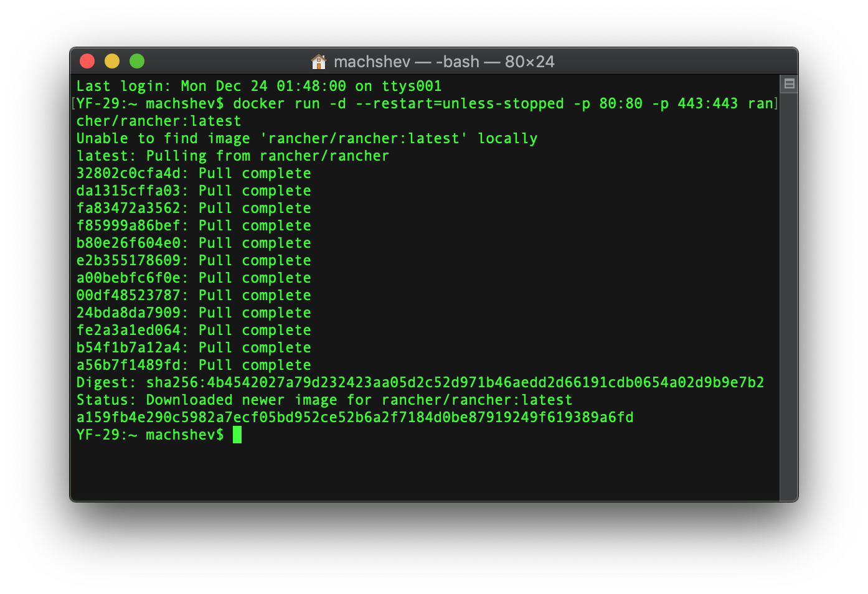Click the container ID line starting with a159fb4e
Screen dimensions: 868x594
point(354,417)
